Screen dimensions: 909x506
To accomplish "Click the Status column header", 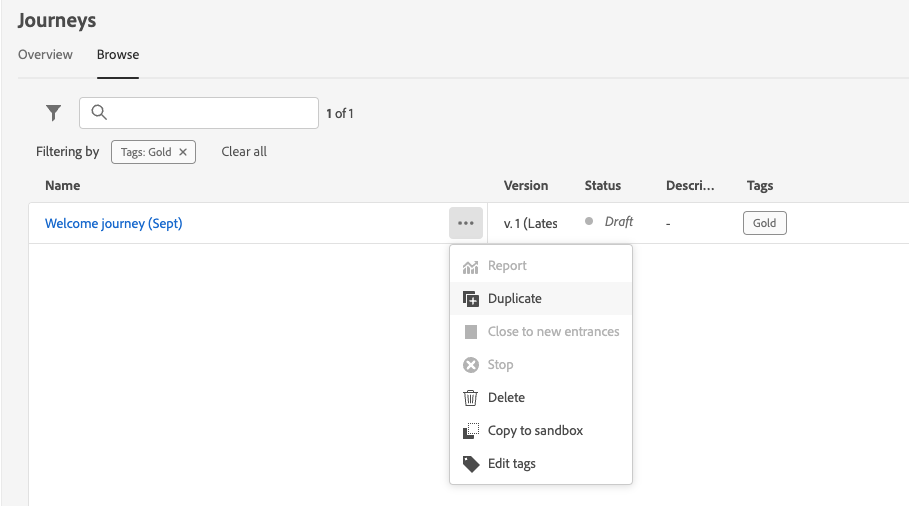I will pyautogui.click(x=603, y=186).
